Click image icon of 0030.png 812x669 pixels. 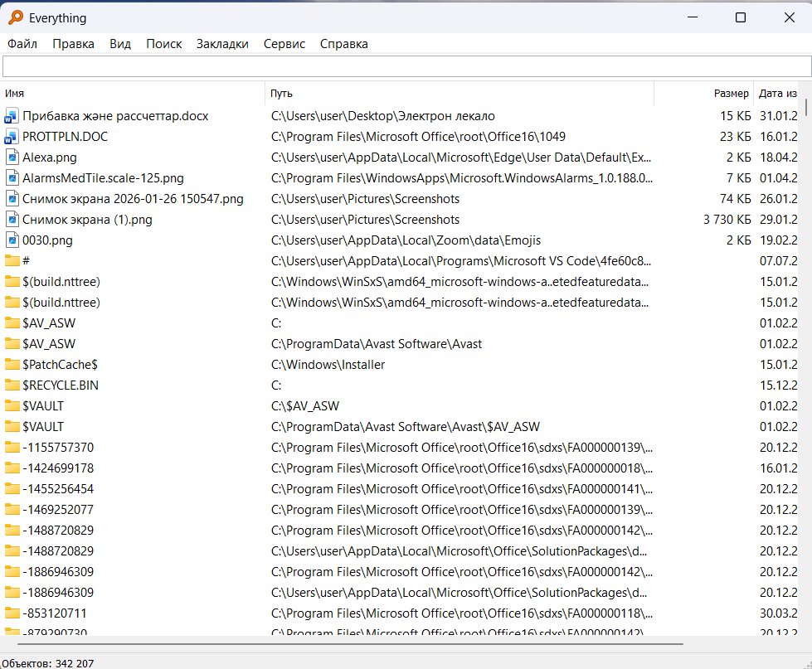[x=12, y=240]
